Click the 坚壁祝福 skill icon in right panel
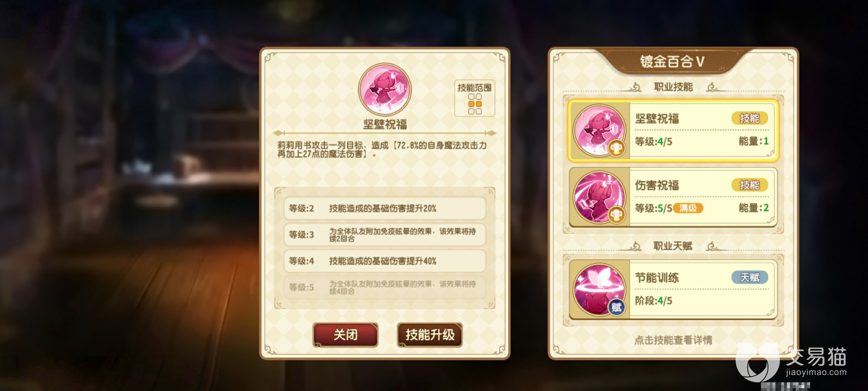Image resolution: width=868 pixels, height=391 pixels. pos(599,130)
